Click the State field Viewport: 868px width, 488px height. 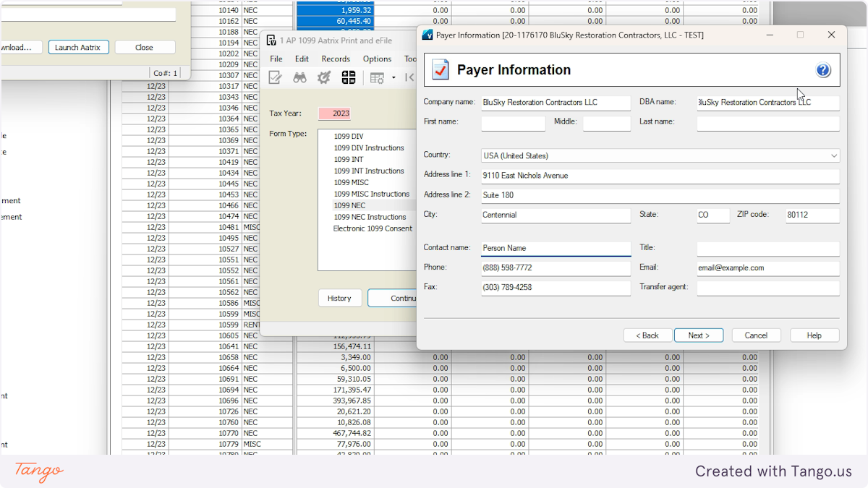pyautogui.click(x=713, y=215)
